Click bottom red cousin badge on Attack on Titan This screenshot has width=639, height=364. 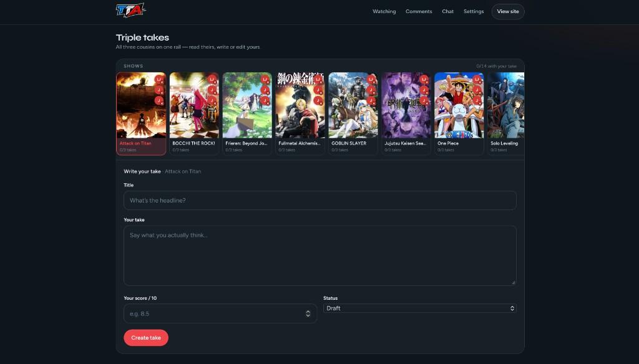pyautogui.click(x=159, y=100)
